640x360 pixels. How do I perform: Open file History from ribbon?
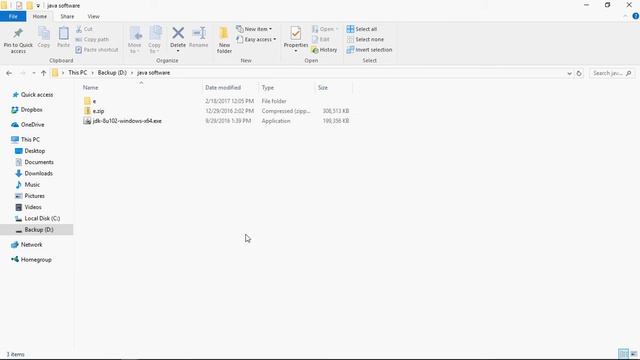(324, 50)
